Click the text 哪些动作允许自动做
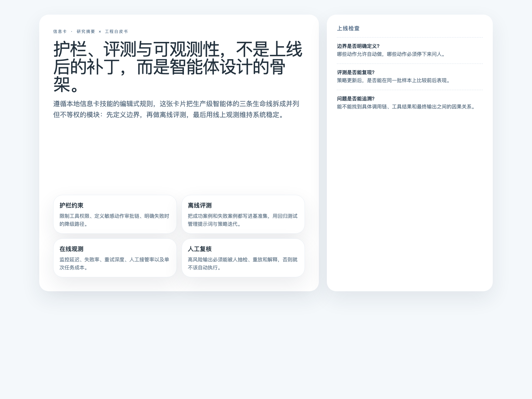The width and height of the screenshot is (532, 399). click(391, 54)
